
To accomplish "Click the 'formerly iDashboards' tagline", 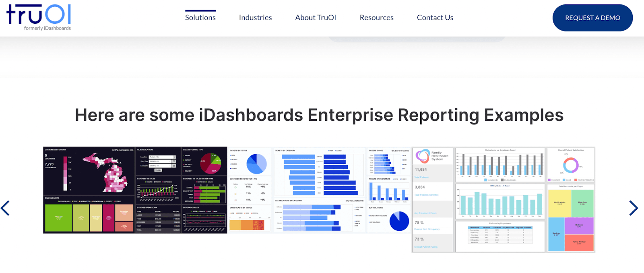I will [47, 28].
